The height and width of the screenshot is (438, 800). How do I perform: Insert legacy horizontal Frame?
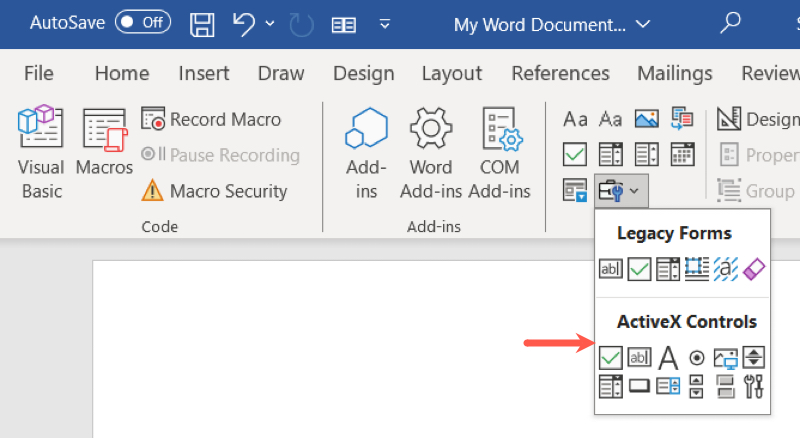click(x=696, y=269)
